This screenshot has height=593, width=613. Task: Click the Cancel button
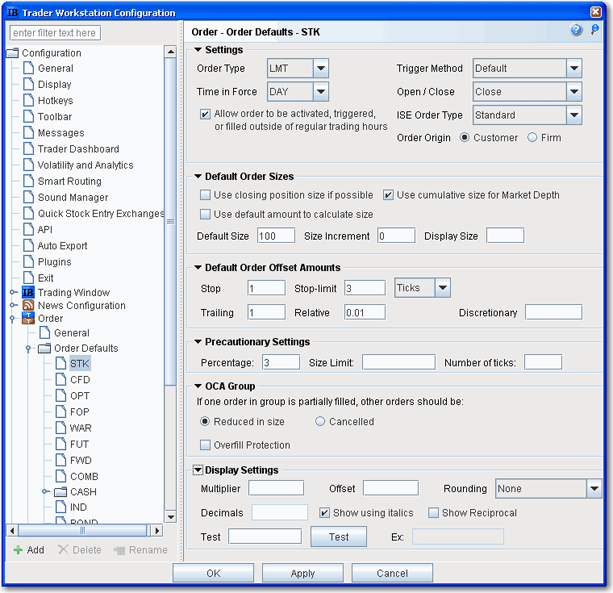tap(392, 573)
